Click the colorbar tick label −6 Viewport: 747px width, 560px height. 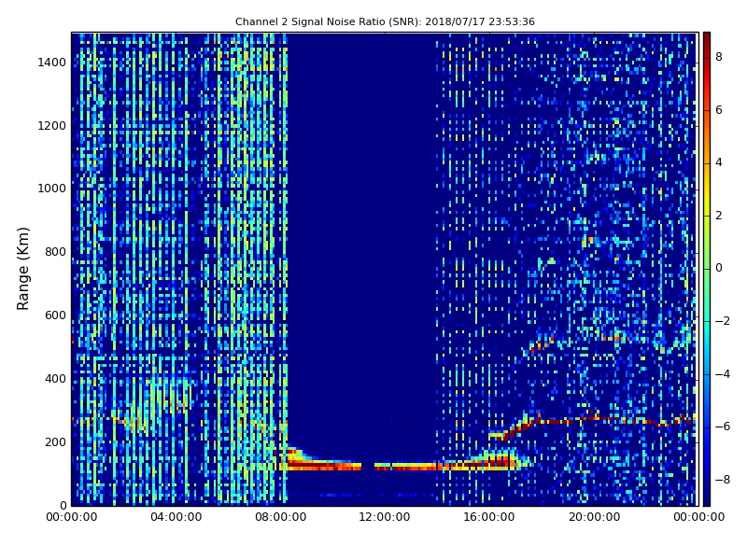coord(723,427)
